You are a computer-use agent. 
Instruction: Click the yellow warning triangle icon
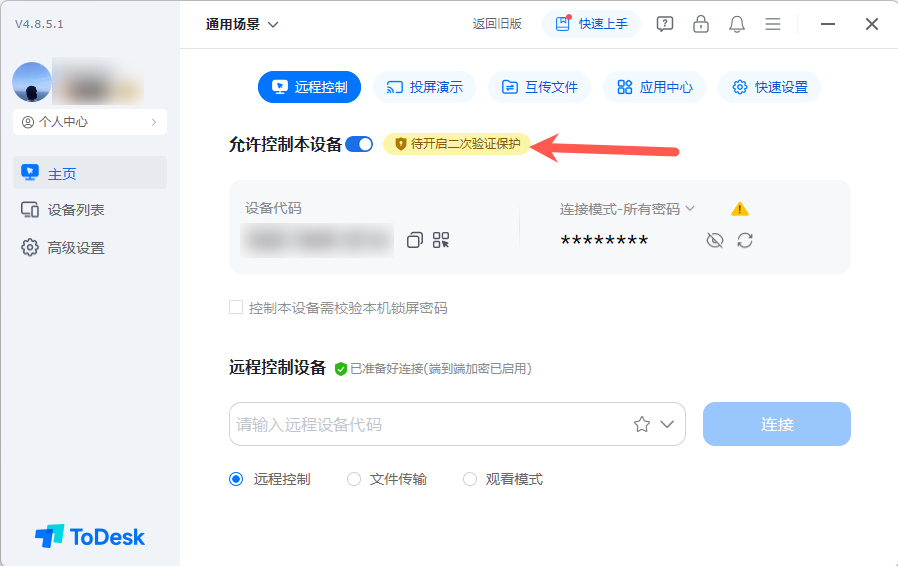(740, 209)
